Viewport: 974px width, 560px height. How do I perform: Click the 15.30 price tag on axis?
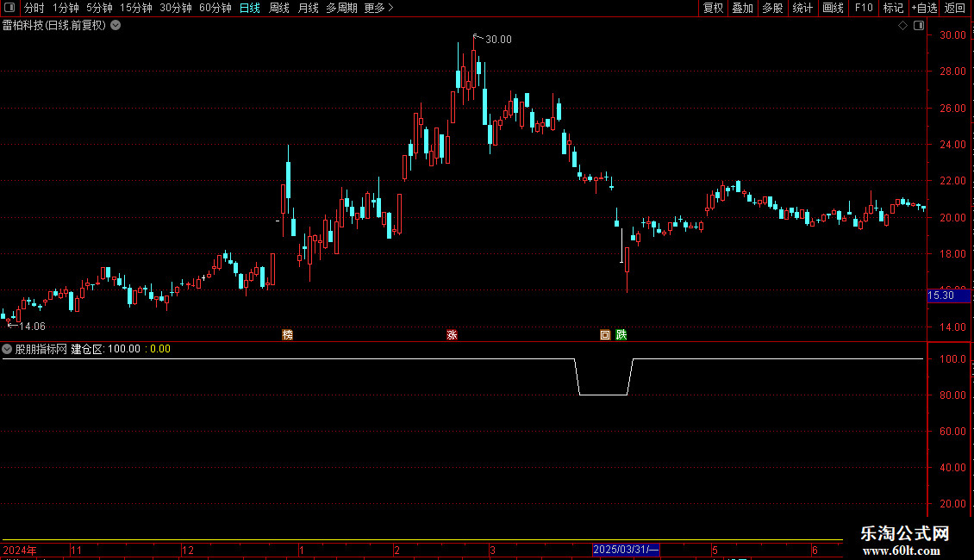click(948, 296)
